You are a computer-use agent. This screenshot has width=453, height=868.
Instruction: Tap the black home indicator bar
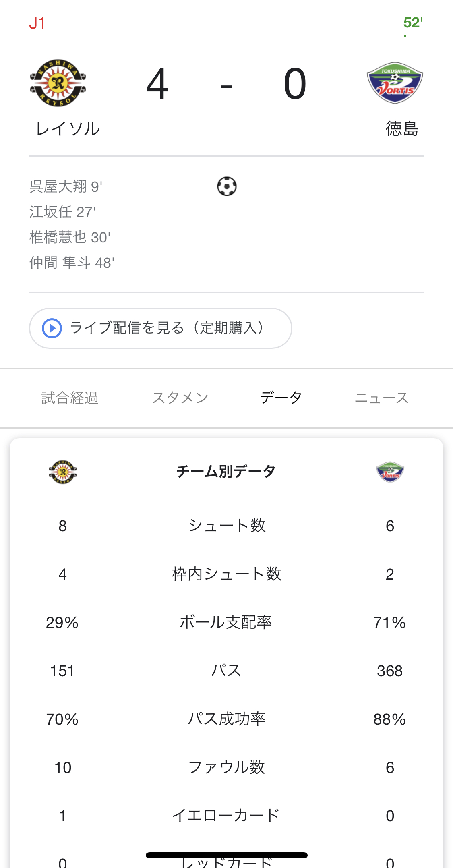[x=227, y=855]
